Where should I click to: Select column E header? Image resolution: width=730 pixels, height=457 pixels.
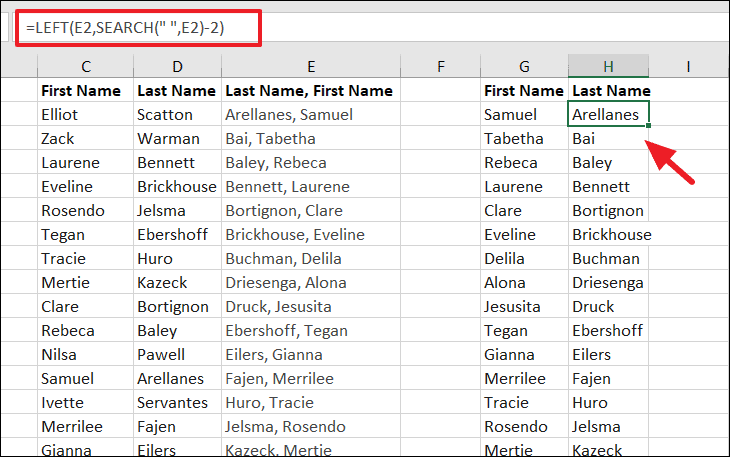coord(311,66)
